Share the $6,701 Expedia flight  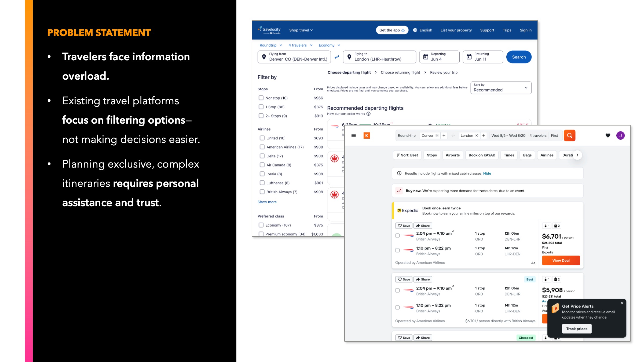tap(423, 226)
